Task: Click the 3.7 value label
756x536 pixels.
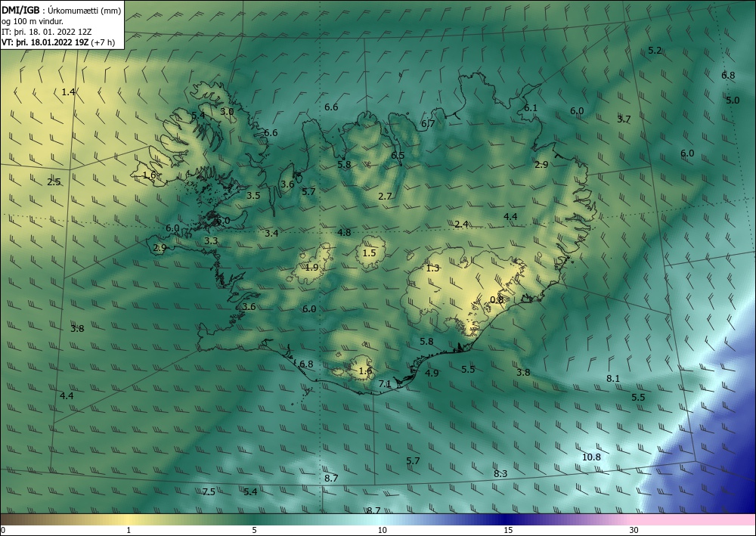Action: pos(624,119)
